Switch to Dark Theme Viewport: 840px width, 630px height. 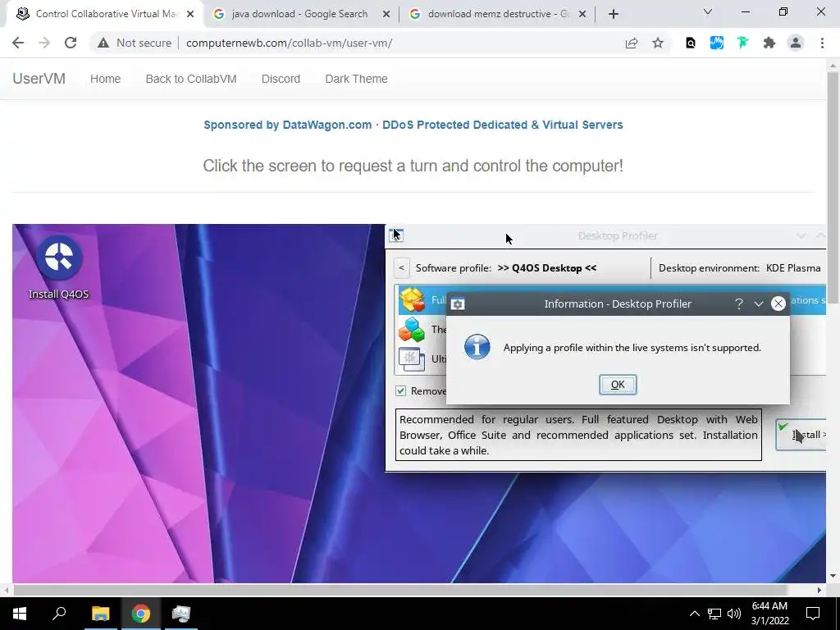(356, 79)
